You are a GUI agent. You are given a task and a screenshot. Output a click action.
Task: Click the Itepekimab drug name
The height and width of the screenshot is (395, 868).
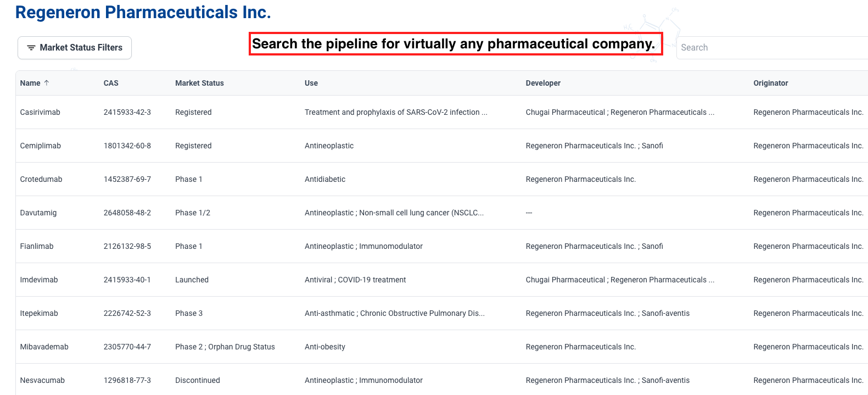(x=39, y=313)
